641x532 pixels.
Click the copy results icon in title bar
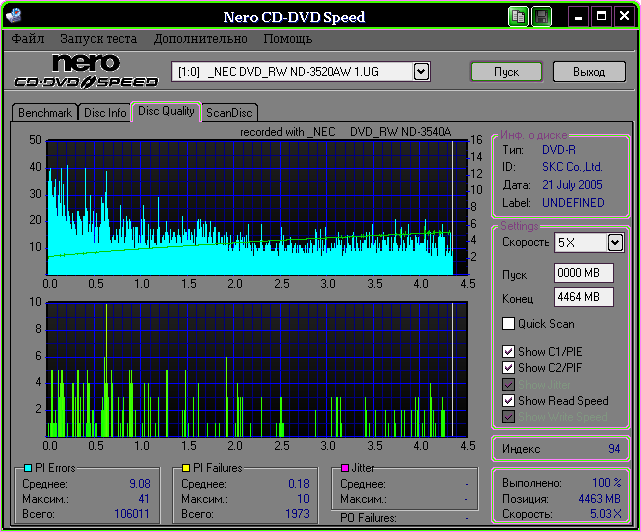click(518, 17)
